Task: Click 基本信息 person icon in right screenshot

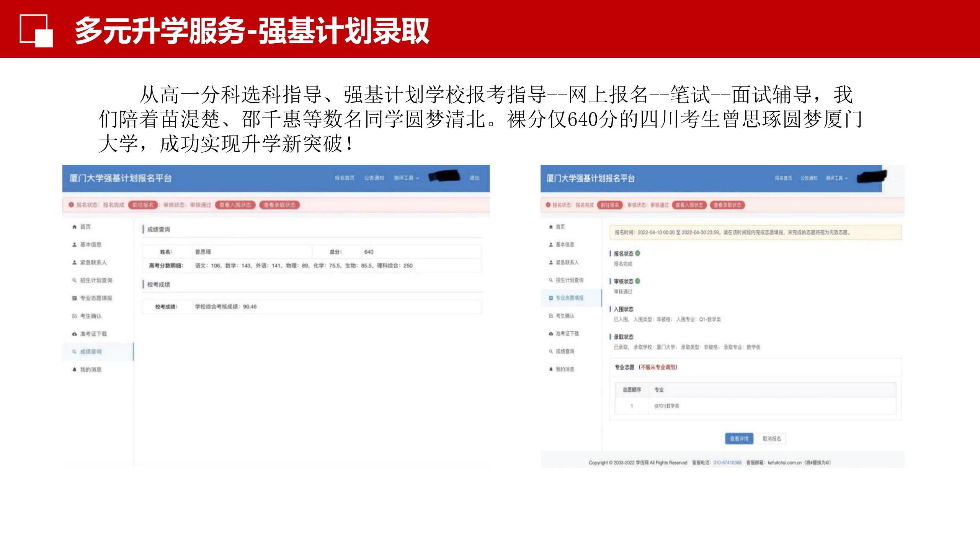Action: pos(551,245)
